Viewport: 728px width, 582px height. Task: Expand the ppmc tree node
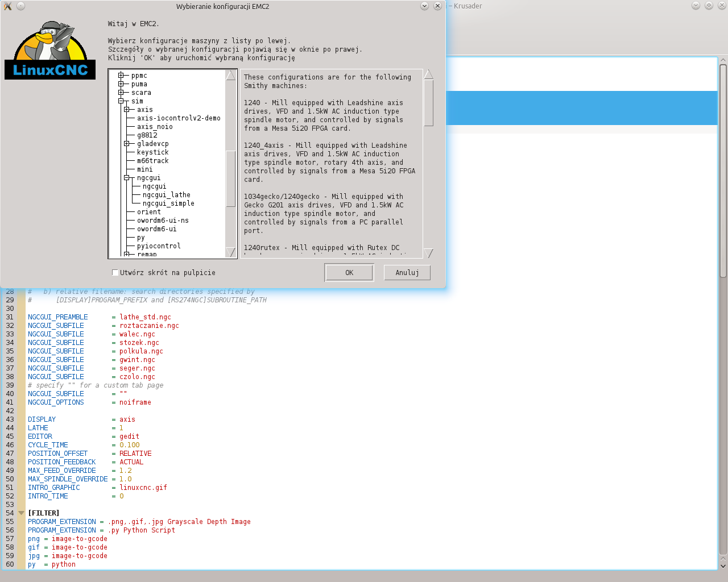pos(121,76)
